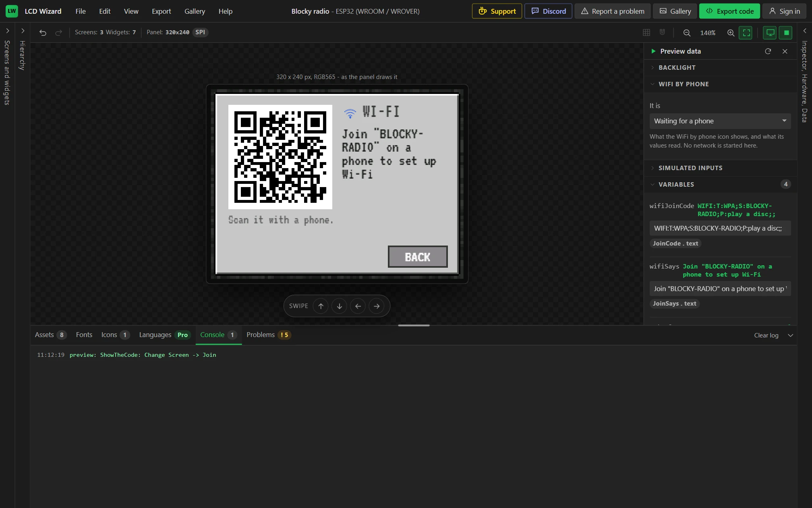Zoom in with the plus magnifier

tap(731, 33)
